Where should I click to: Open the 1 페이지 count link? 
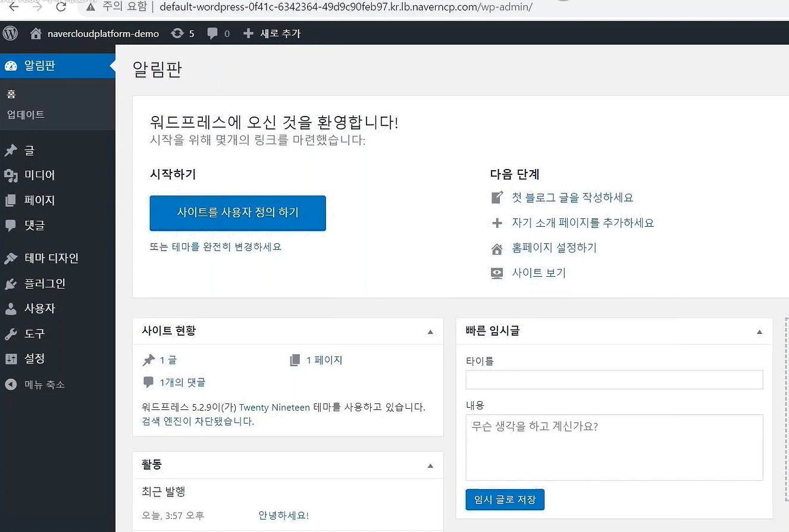[x=324, y=360]
